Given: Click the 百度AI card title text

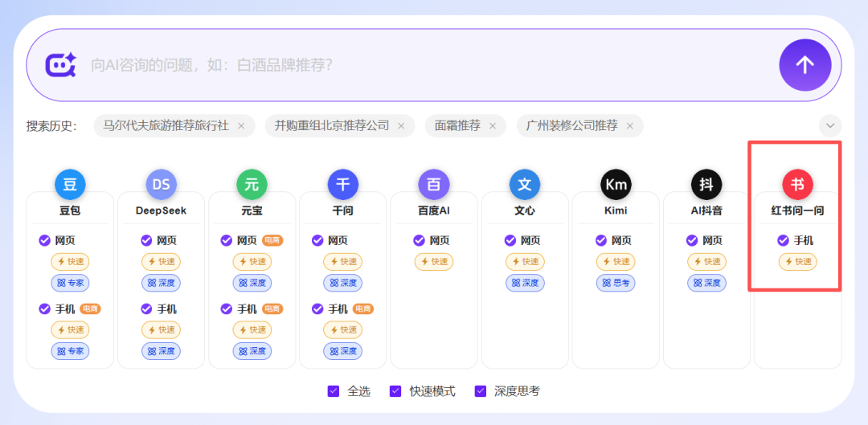Looking at the screenshot, I should click(433, 210).
